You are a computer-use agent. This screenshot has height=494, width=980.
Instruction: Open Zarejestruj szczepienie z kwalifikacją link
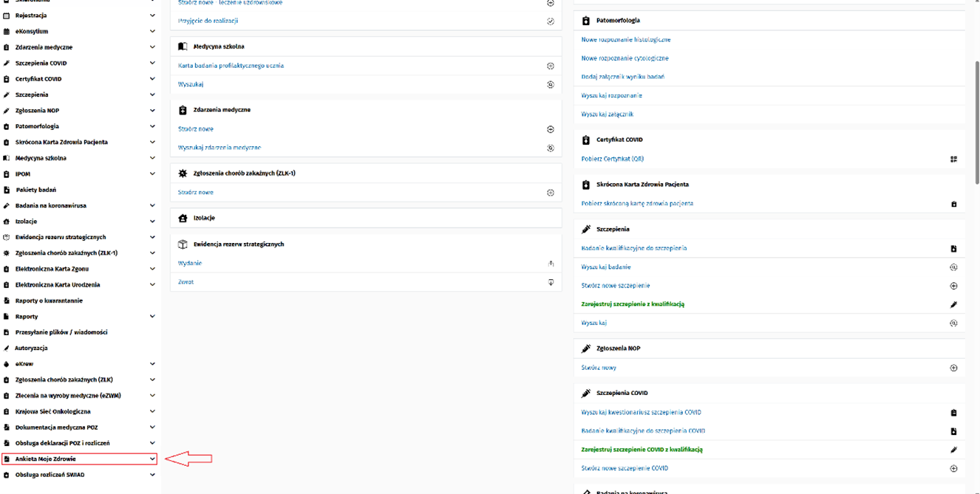tap(633, 304)
